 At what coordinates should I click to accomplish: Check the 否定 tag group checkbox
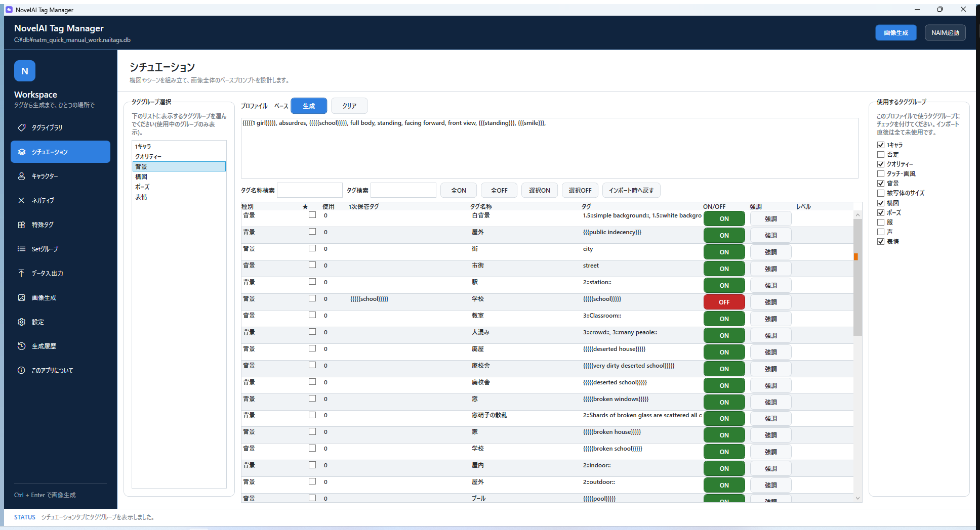881,154
